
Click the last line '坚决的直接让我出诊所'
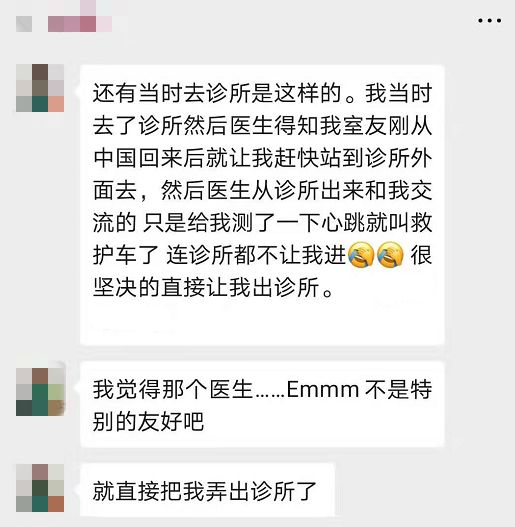coord(213,287)
